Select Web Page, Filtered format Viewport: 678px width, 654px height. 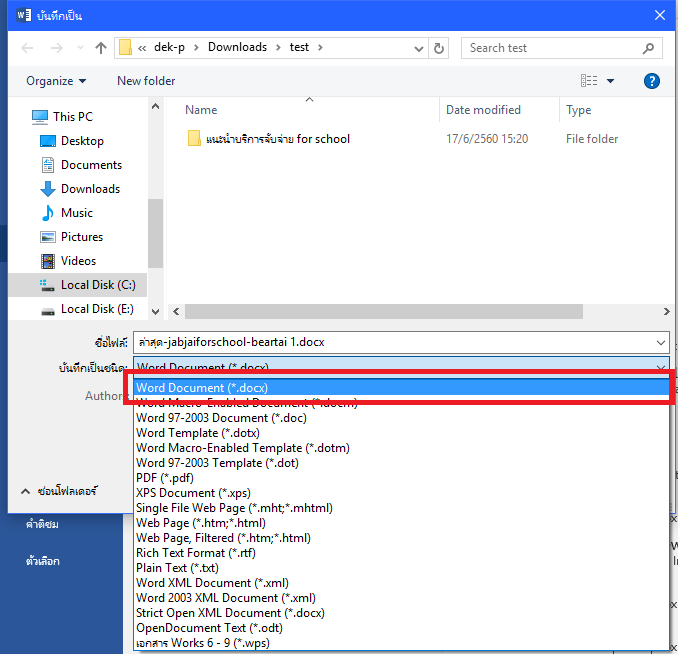click(x=402, y=538)
